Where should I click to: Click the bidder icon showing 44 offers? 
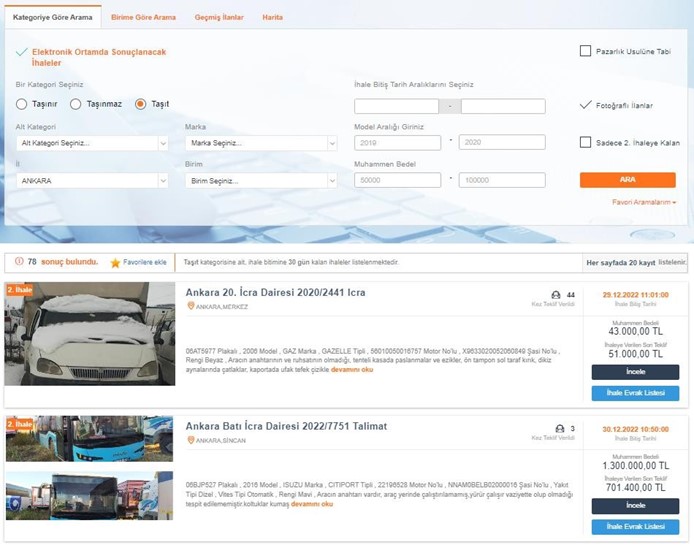tap(555, 295)
